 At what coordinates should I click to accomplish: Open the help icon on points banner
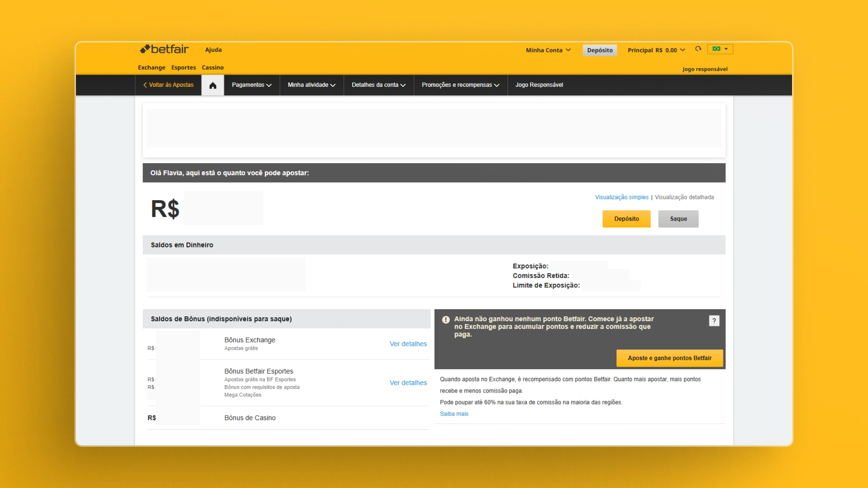point(714,321)
